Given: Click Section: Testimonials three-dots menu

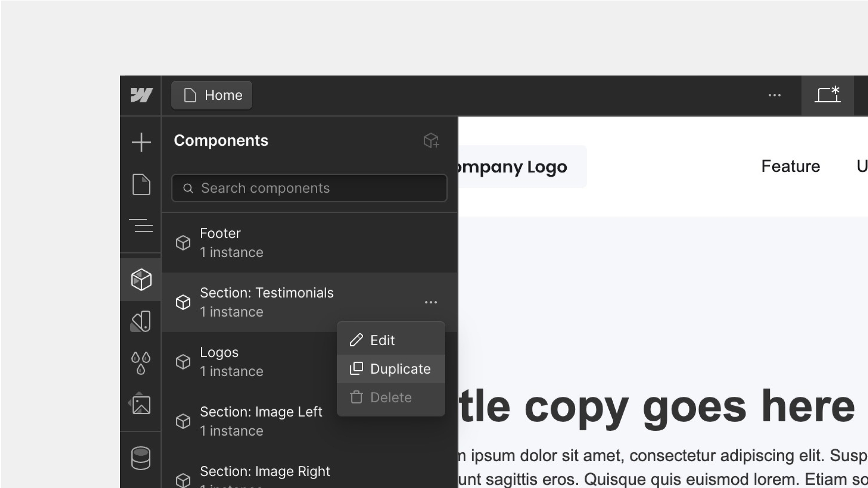Looking at the screenshot, I should coord(431,302).
